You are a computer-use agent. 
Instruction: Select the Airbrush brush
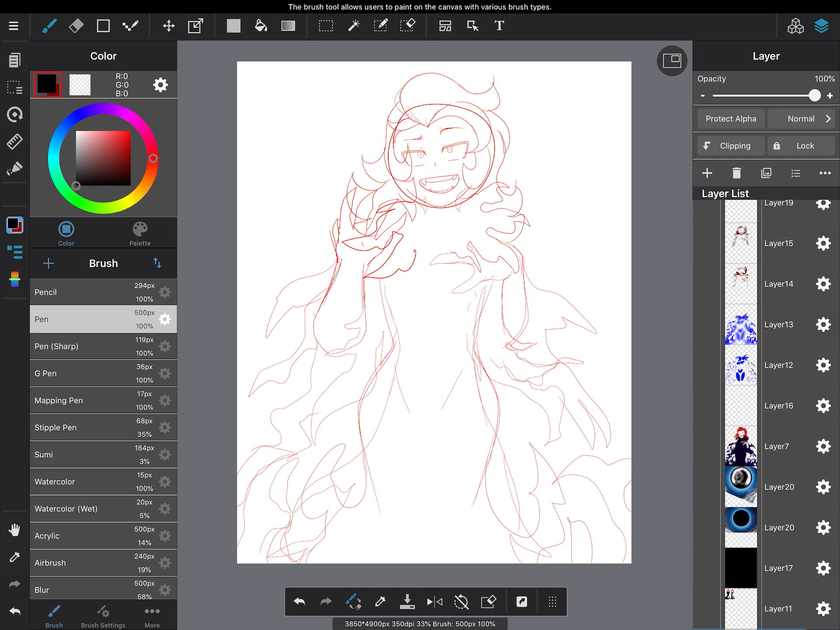pos(103,563)
